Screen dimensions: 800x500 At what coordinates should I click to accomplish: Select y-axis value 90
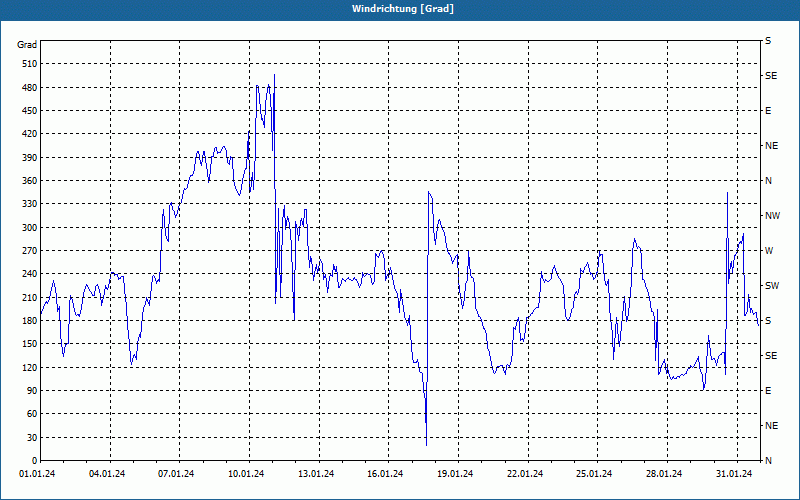pyautogui.click(x=32, y=391)
